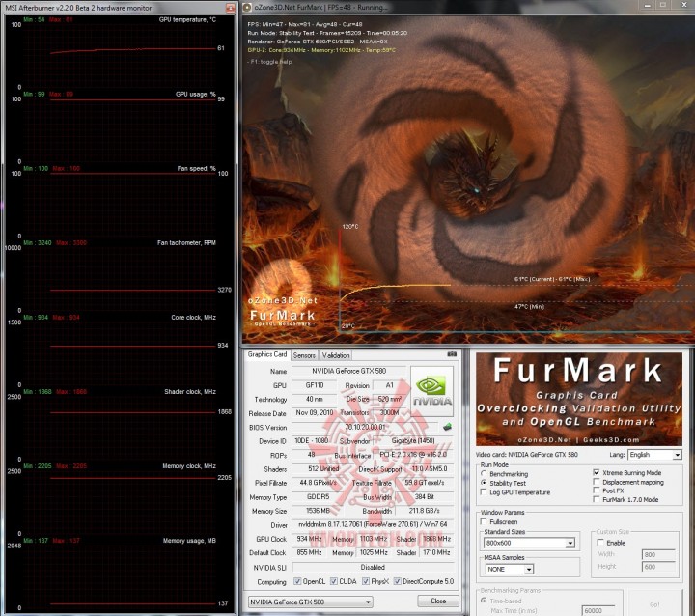Click the Bus Width field 384 Bit
695x616 pixels.
tap(425, 496)
